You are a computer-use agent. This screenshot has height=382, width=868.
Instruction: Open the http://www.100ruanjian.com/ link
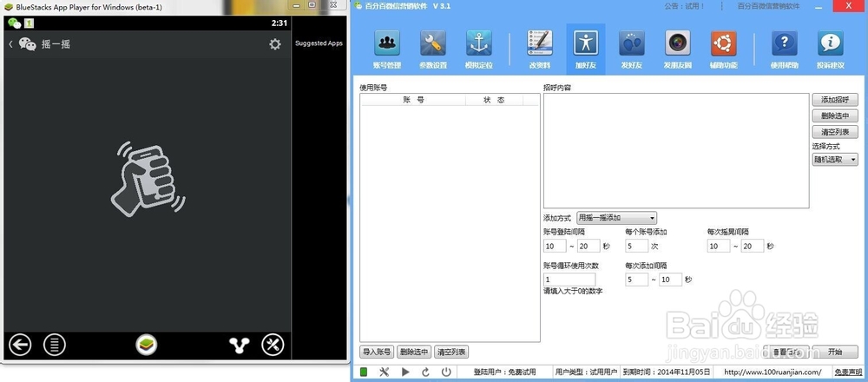click(772, 372)
